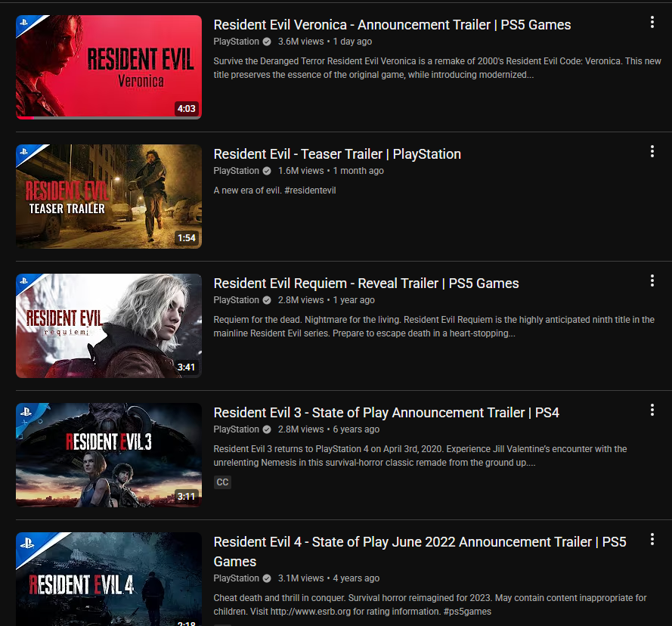Click description starting 'Resident Evil 3 returns to PlayStation 4'
This screenshot has width=672, height=626.
click(420, 456)
